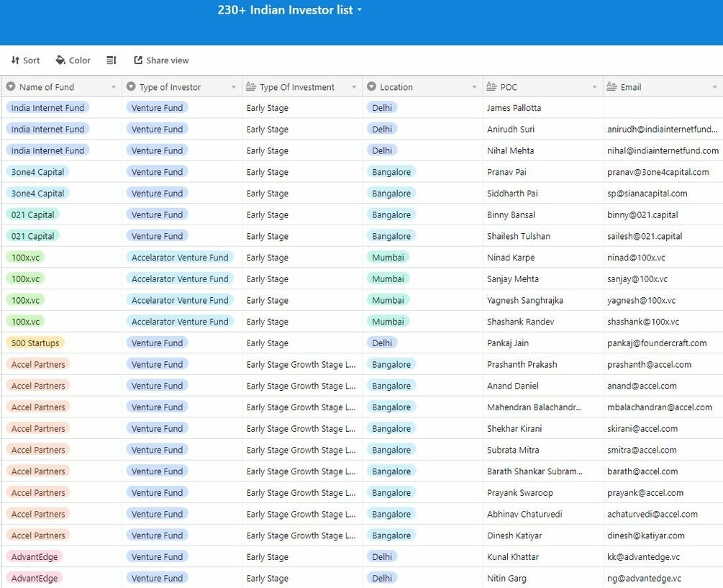The width and height of the screenshot is (723, 588).
Task: Select Accel Partners tag in Anand Daniel row
Action: [x=38, y=386]
